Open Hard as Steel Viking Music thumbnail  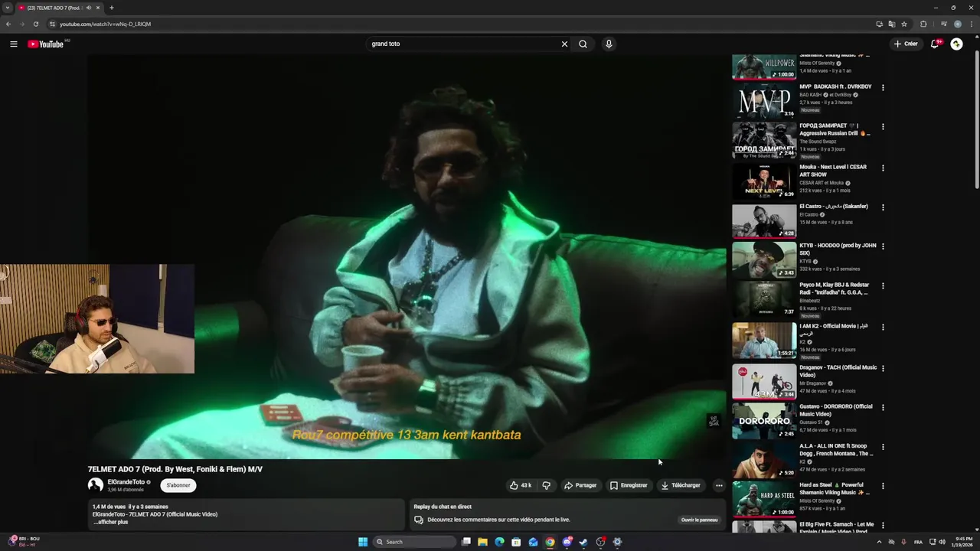[x=764, y=499]
